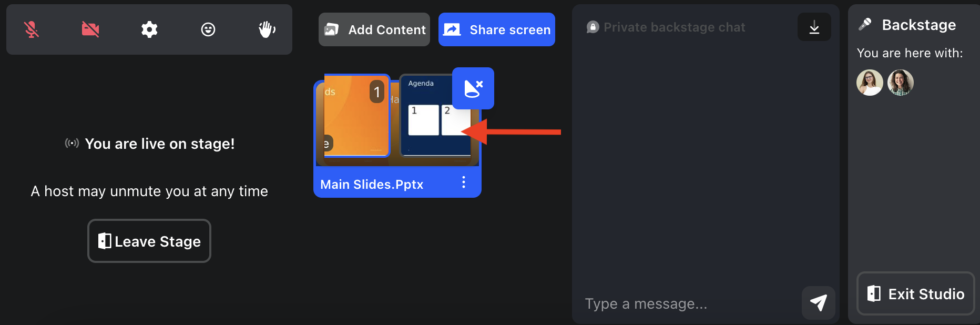Click Add Content button
Screen dimensions: 980x325
click(374, 29)
